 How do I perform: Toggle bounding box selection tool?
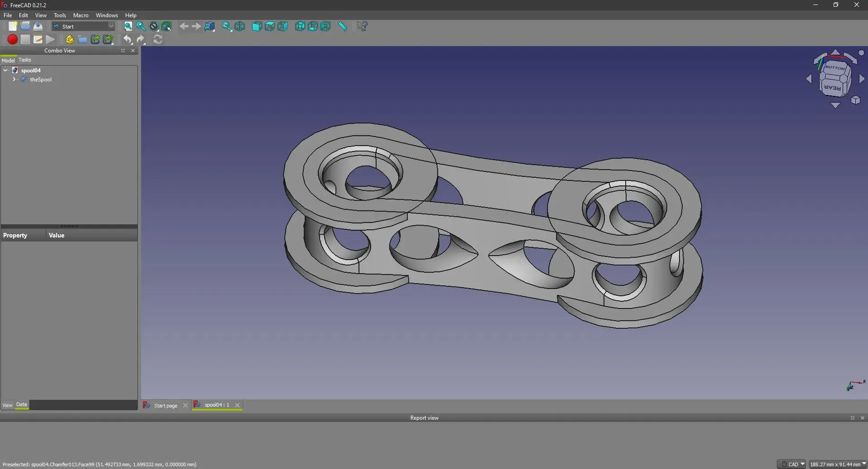tap(166, 26)
